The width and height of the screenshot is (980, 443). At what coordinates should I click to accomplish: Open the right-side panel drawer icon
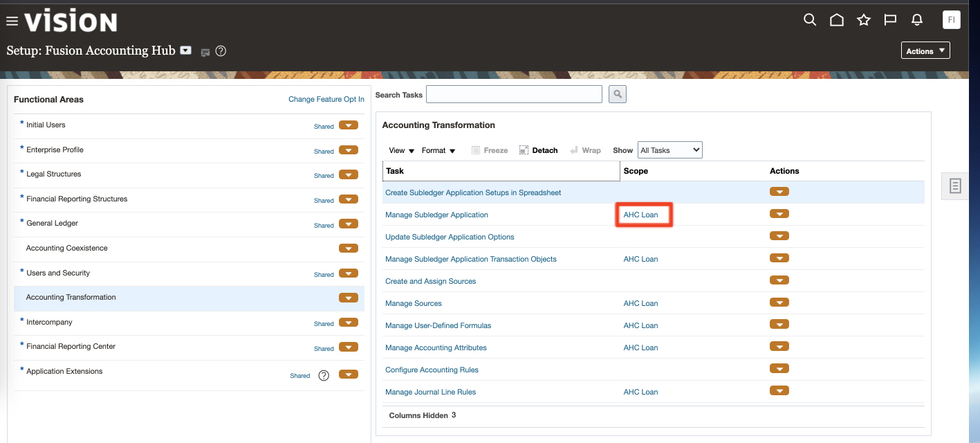point(954,186)
